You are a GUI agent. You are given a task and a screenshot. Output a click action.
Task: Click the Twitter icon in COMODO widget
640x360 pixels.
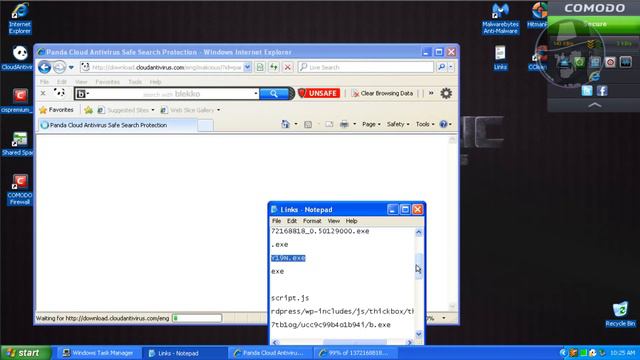587,91
